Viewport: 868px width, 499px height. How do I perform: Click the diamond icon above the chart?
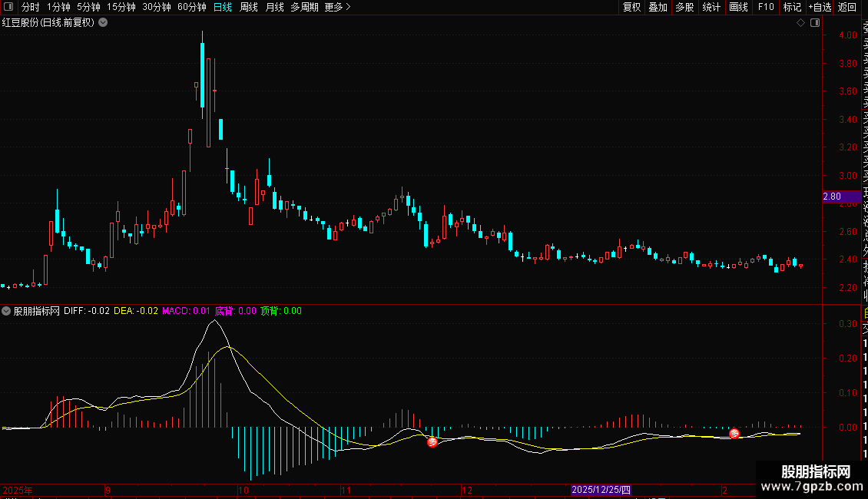(800, 23)
